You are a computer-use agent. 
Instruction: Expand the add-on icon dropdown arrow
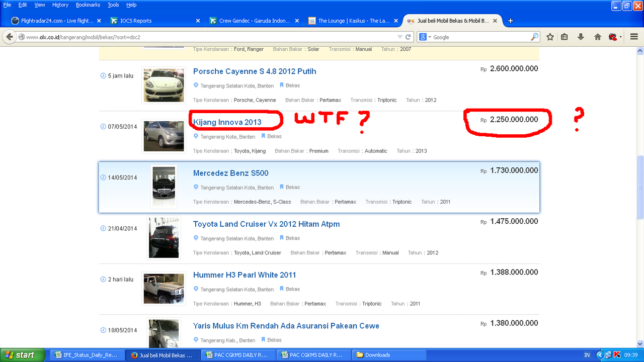click(x=621, y=37)
